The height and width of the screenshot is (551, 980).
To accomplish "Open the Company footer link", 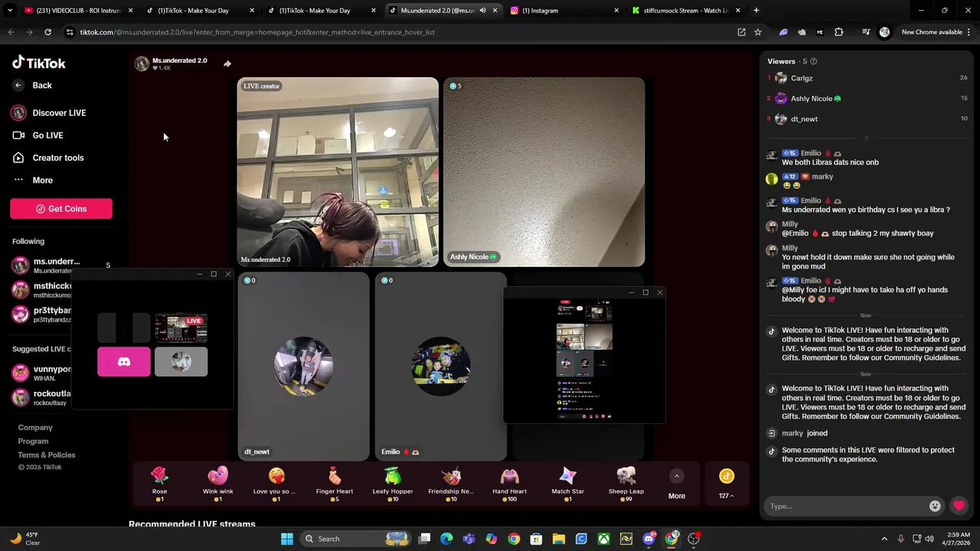I will coord(35,428).
